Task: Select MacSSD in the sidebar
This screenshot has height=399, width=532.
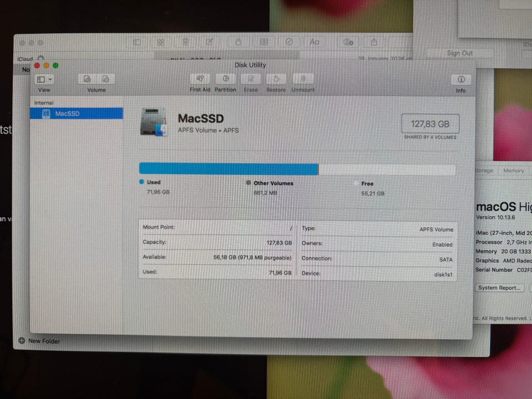Action: click(76, 113)
